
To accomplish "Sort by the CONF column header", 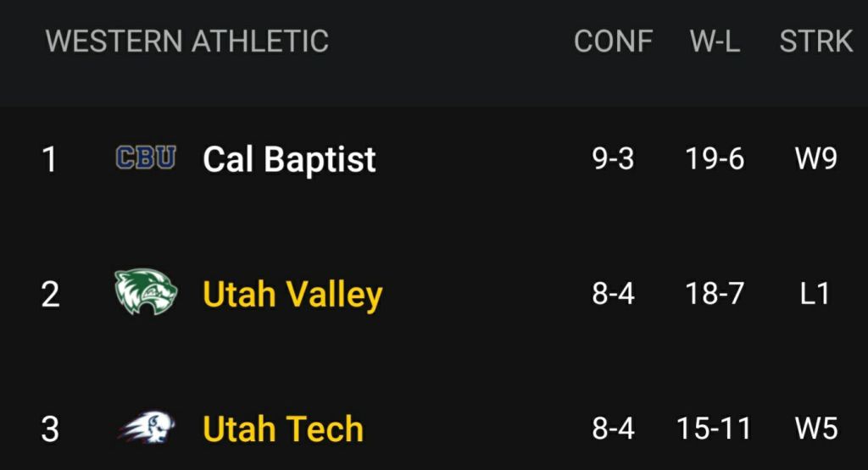I will (x=613, y=41).
